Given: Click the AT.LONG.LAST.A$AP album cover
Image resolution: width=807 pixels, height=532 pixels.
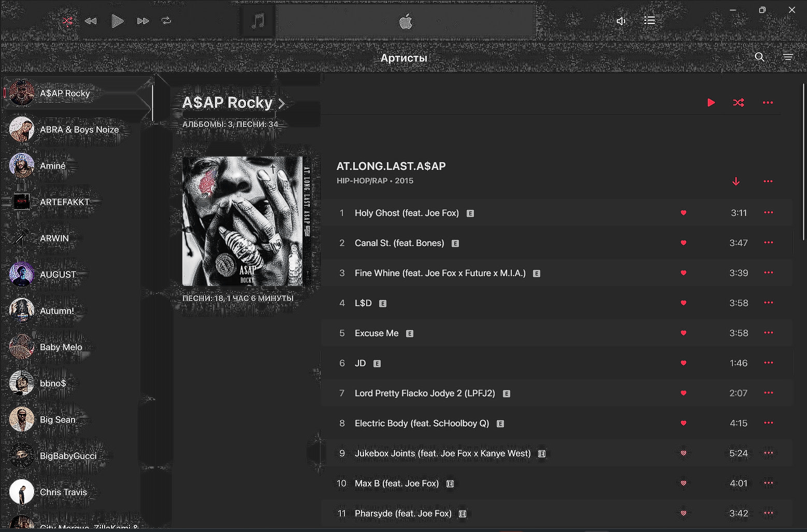Looking at the screenshot, I should coord(247,221).
